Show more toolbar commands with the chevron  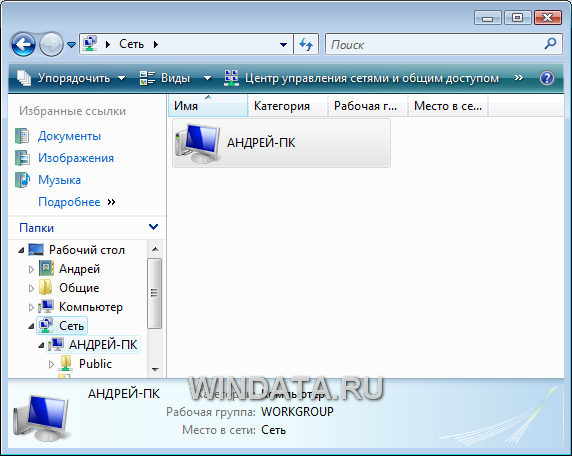tap(518, 78)
